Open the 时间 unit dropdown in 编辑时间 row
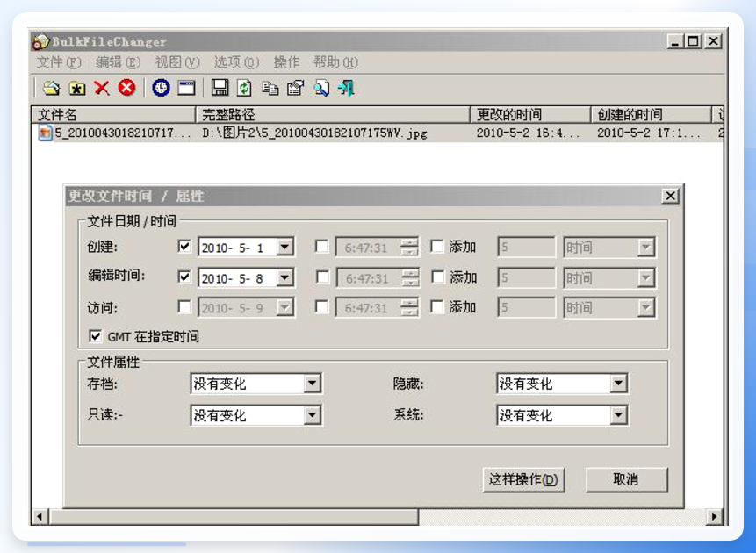 coord(645,277)
